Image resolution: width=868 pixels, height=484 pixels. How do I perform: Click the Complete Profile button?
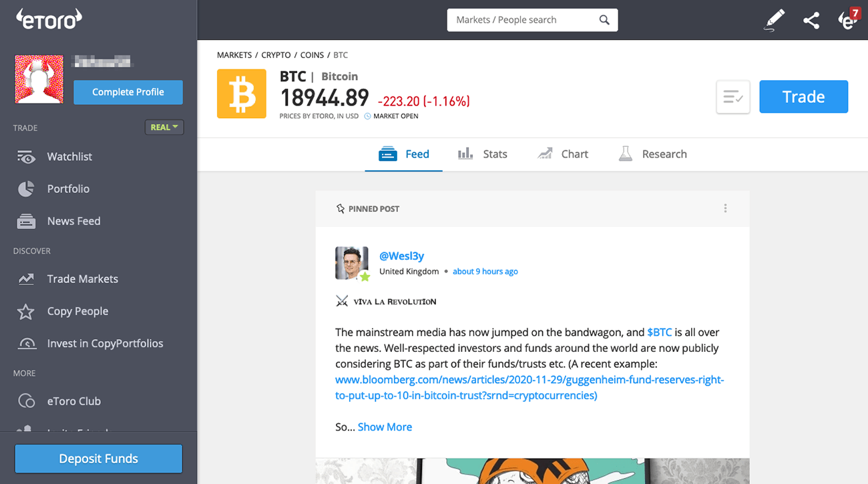pos(128,92)
